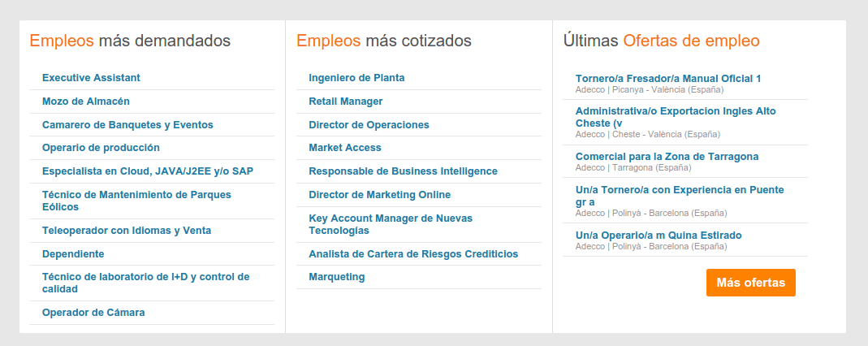The width and height of the screenshot is (868, 346).
Task: Open Responsable de Business Intelligence
Action: pos(403,171)
